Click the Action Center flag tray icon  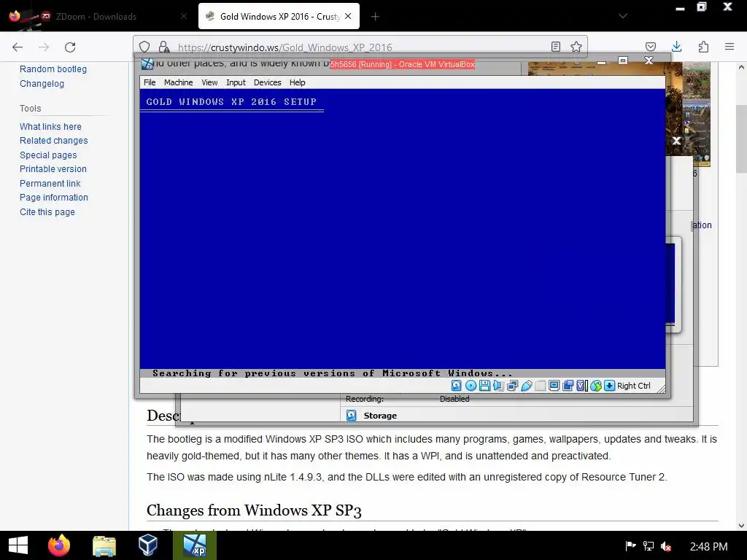coord(630,545)
